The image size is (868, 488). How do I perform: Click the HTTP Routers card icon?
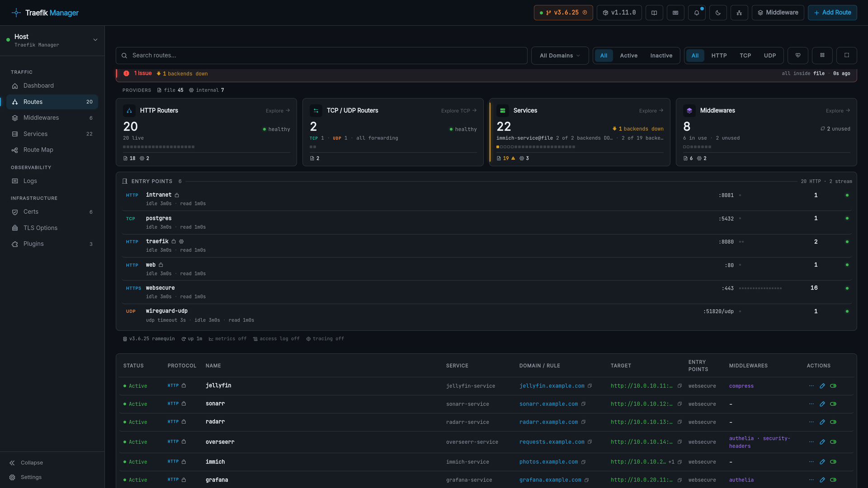coord(129,111)
